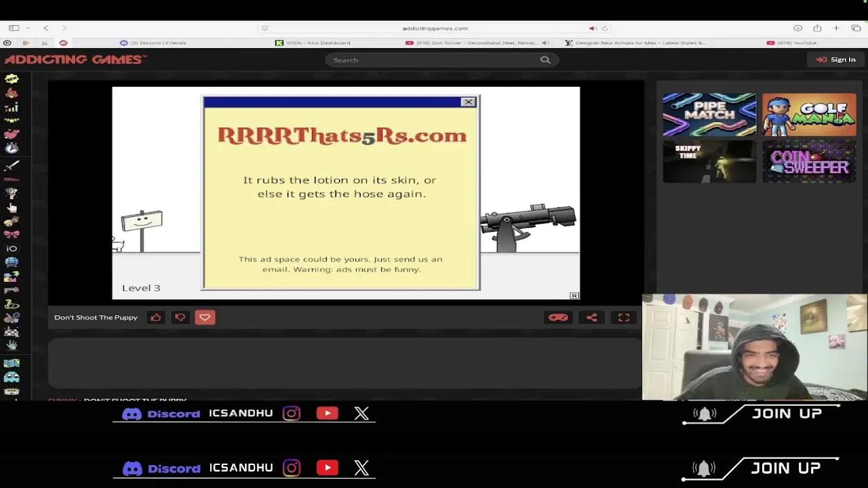The image size is (868, 488).
Task: Select the snake category sidebar icon
Action: pyautogui.click(x=12, y=304)
